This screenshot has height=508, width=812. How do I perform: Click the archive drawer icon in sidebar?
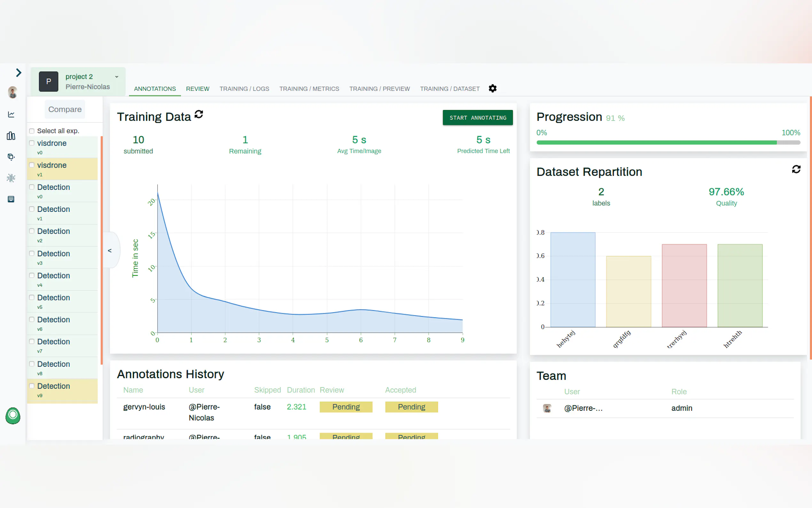click(11, 199)
